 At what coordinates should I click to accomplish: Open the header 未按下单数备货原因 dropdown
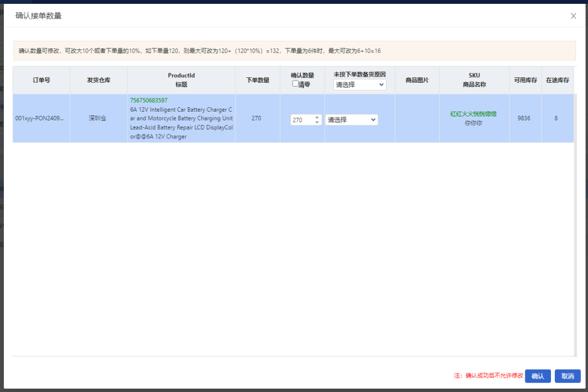tap(359, 84)
